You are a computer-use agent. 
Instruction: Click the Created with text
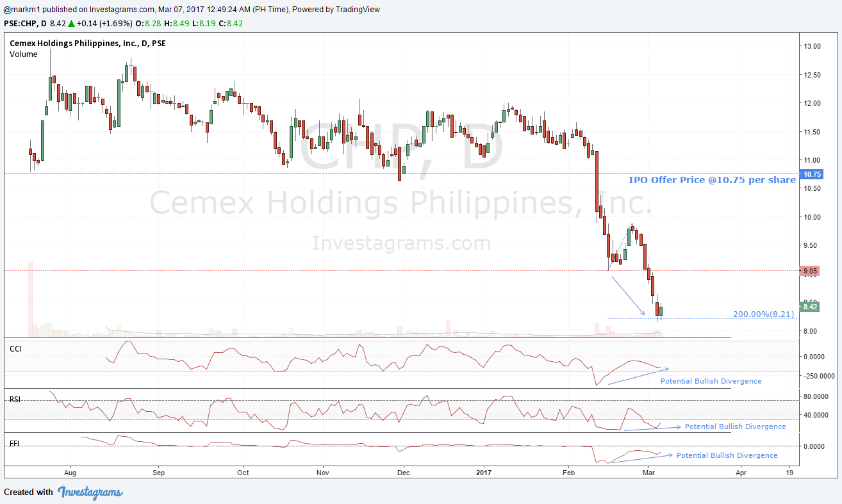pyautogui.click(x=29, y=492)
